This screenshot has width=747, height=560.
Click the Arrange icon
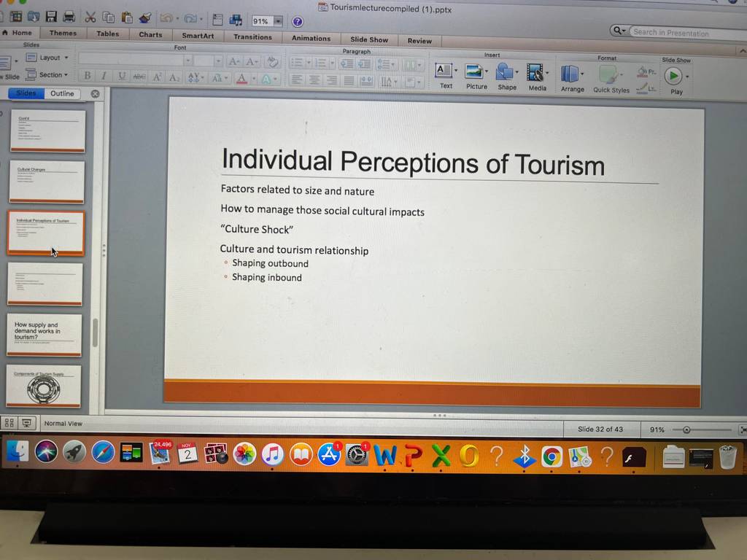[572, 79]
